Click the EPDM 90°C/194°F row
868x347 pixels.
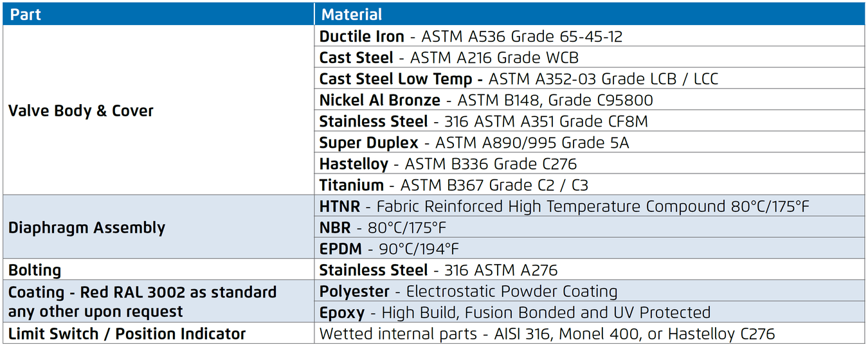[x=390, y=249]
